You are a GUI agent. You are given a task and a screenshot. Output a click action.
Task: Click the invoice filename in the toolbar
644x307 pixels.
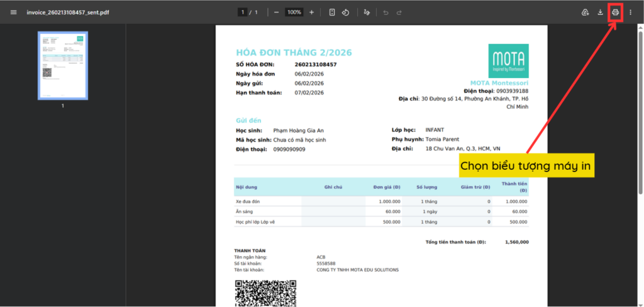coord(67,13)
